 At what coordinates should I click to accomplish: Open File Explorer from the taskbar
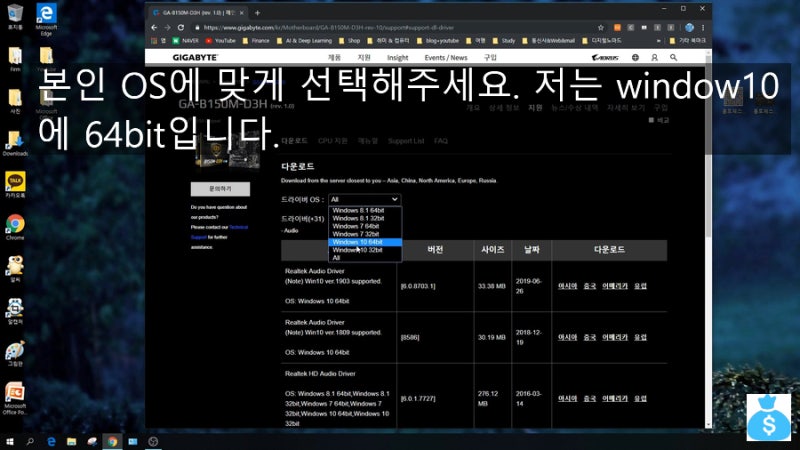click(71, 442)
